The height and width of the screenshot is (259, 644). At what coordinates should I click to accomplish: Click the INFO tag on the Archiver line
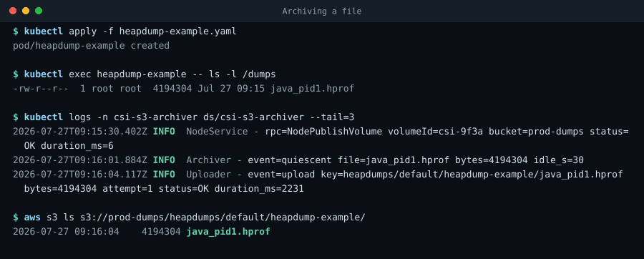pos(164,160)
